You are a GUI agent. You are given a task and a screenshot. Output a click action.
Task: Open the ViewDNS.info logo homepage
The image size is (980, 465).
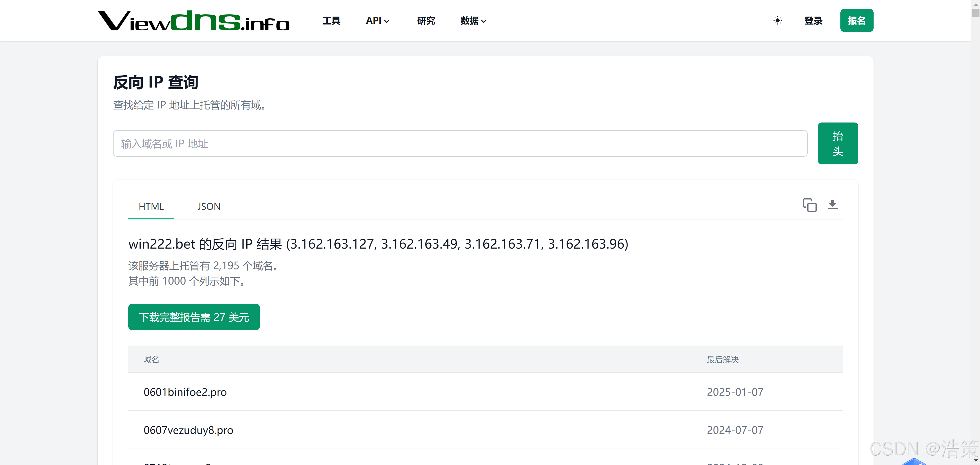(x=194, y=21)
